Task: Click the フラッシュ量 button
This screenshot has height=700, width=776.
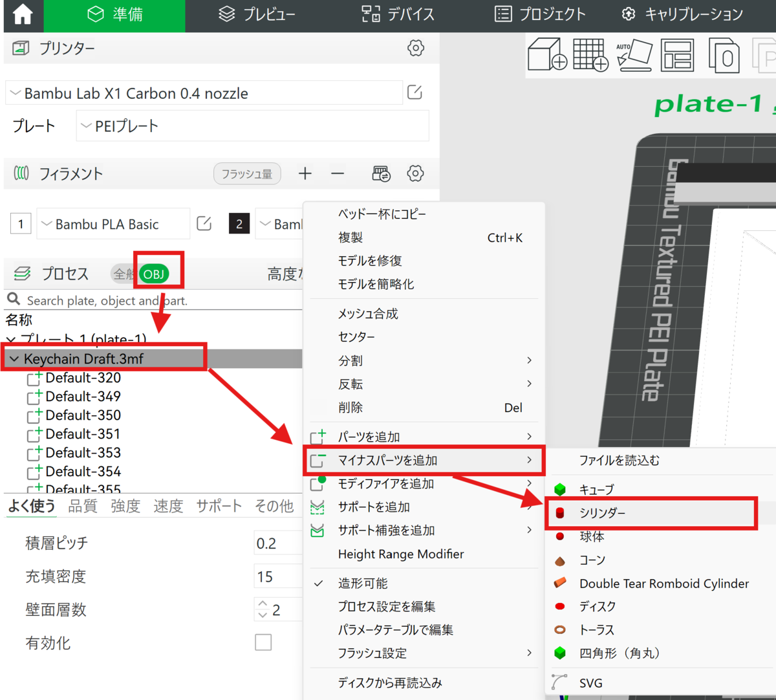Action: click(x=247, y=173)
